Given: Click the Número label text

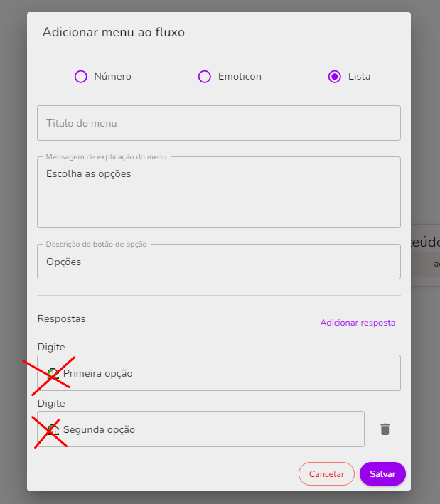Looking at the screenshot, I should (112, 77).
